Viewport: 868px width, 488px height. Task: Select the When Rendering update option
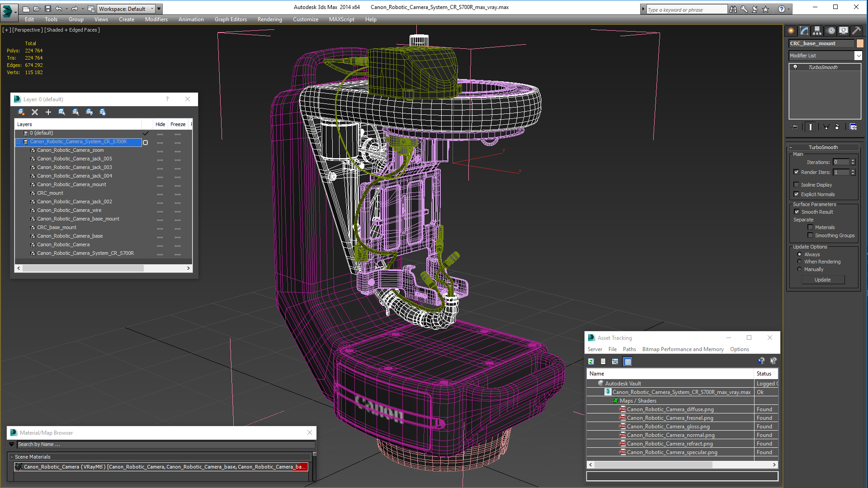(x=799, y=262)
